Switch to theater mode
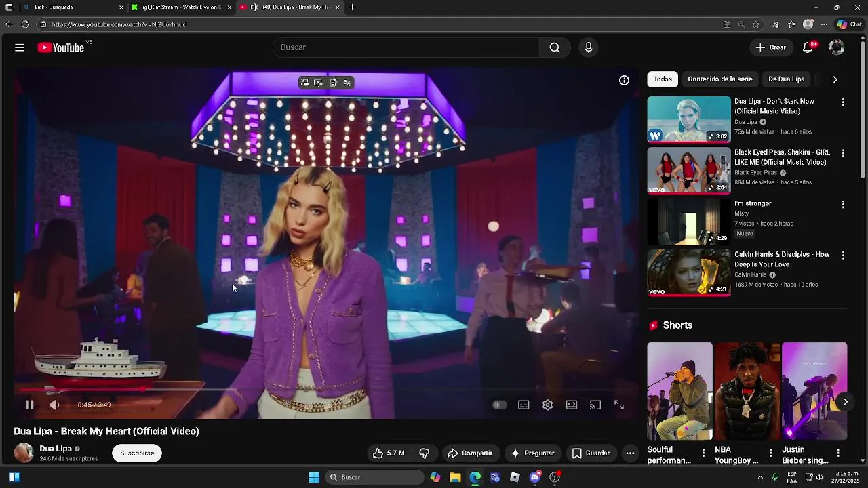The image size is (868, 488). tap(572, 405)
